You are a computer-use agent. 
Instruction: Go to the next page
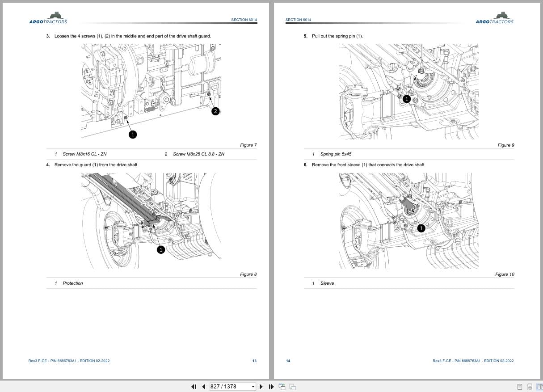(262, 386)
